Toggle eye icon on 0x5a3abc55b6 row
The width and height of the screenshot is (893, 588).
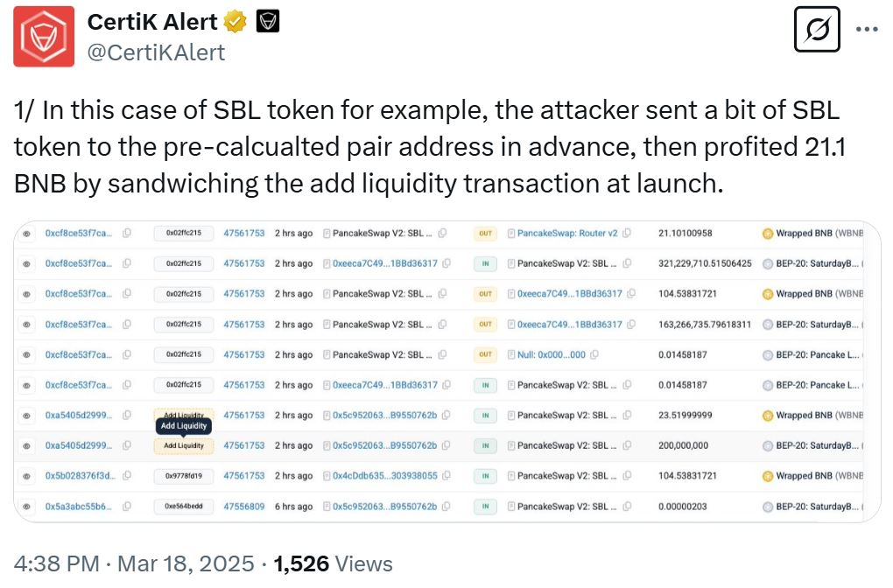coord(27,507)
